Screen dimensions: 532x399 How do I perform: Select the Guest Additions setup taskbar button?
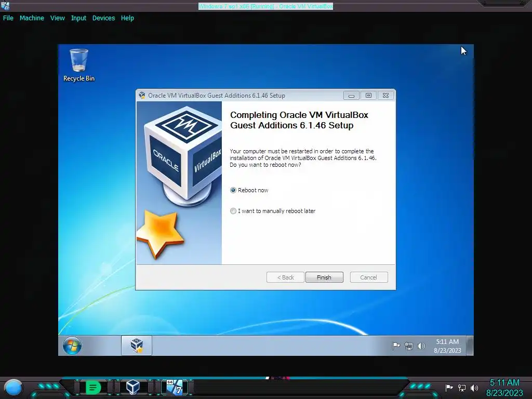click(137, 345)
